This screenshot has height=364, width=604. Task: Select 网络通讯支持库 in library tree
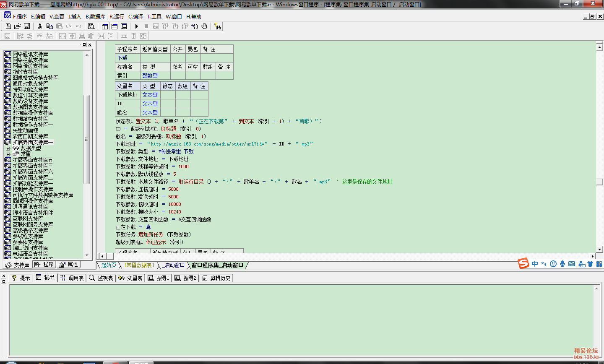point(30,54)
